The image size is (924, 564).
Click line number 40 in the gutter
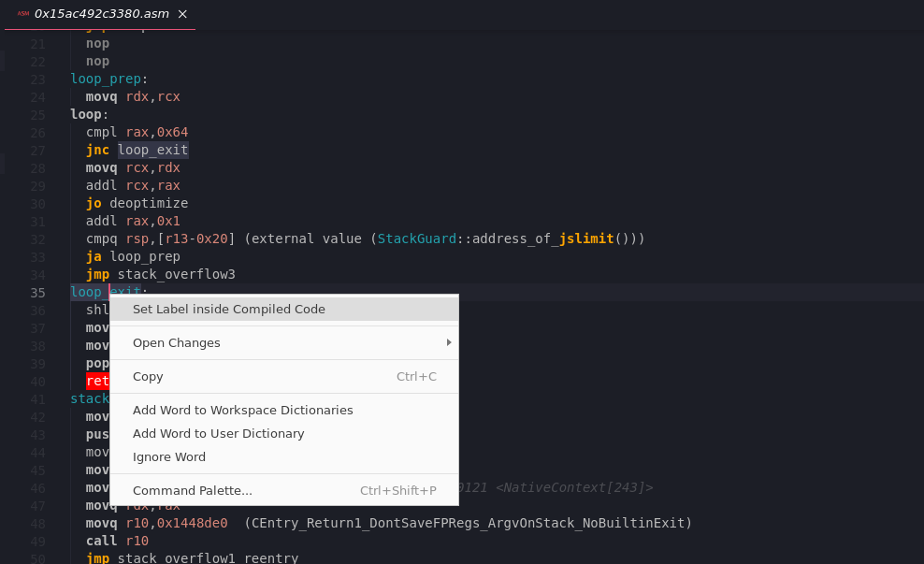coord(37,382)
